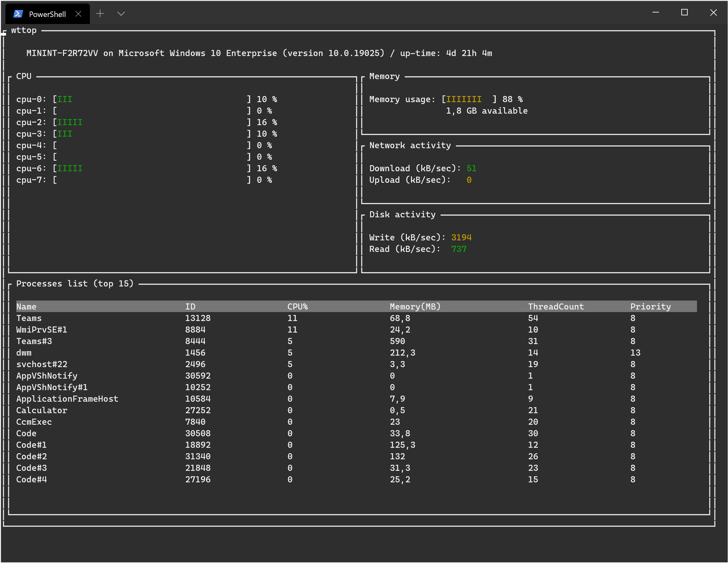
Task: Click the Priority column header
Action: (x=651, y=307)
